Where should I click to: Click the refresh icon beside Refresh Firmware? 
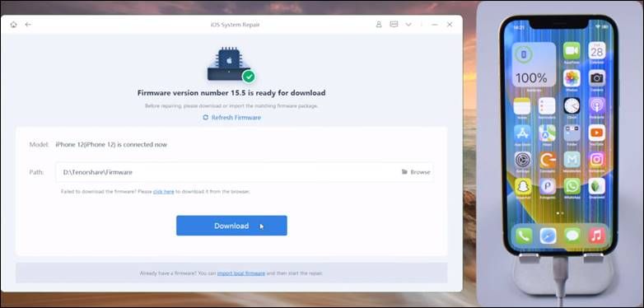pos(206,118)
